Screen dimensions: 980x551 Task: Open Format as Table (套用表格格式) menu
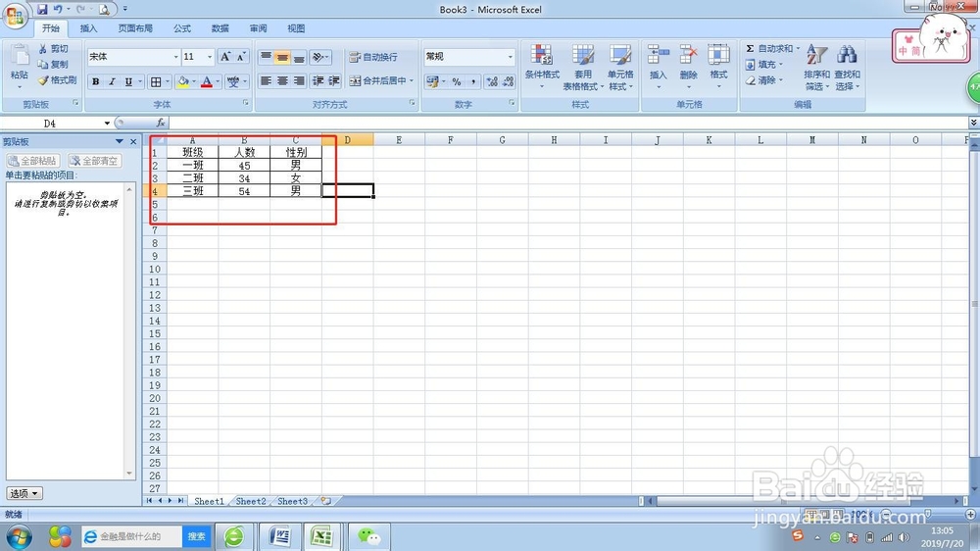583,67
